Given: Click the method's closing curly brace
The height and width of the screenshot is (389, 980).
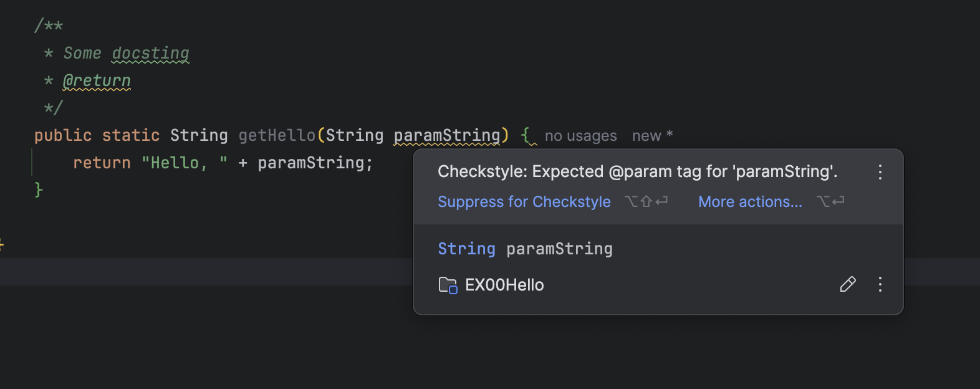Looking at the screenshot, I should pos(39,190).
